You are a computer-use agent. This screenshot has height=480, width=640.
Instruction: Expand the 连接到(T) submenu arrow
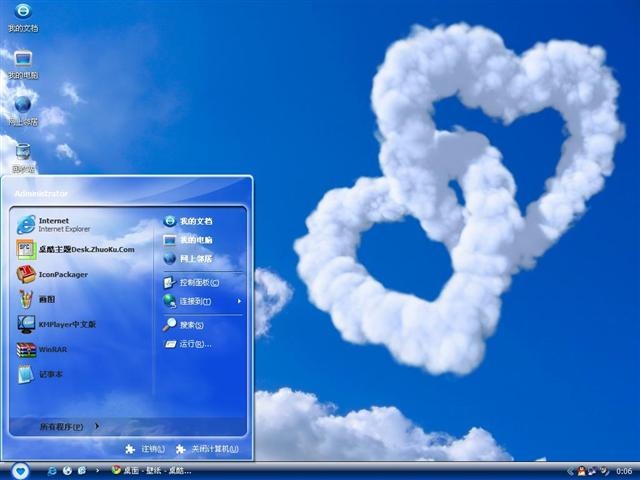239,301
